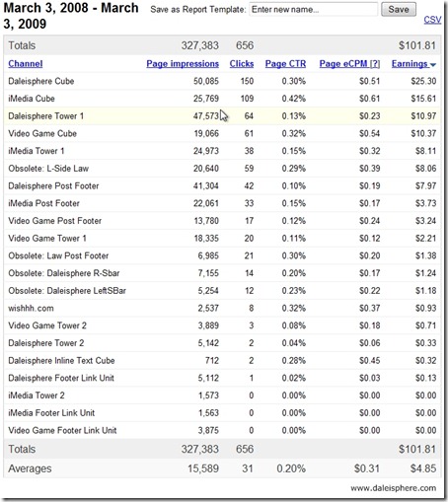This screenshot has width=448, height=502.
Task: Select the Daleisphere Cube row
Action: [222, 81]
